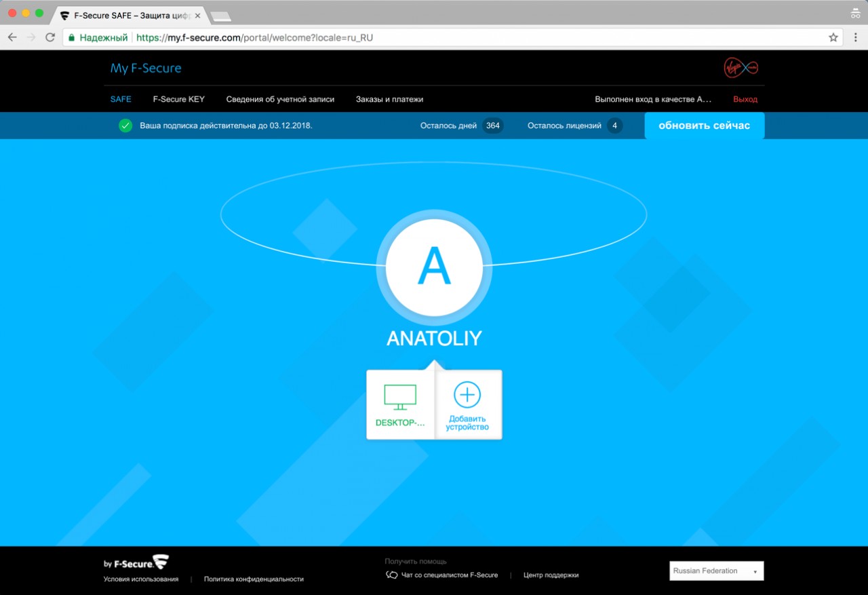Click the DESKTOP-... device label

click(x=400, y=423)
